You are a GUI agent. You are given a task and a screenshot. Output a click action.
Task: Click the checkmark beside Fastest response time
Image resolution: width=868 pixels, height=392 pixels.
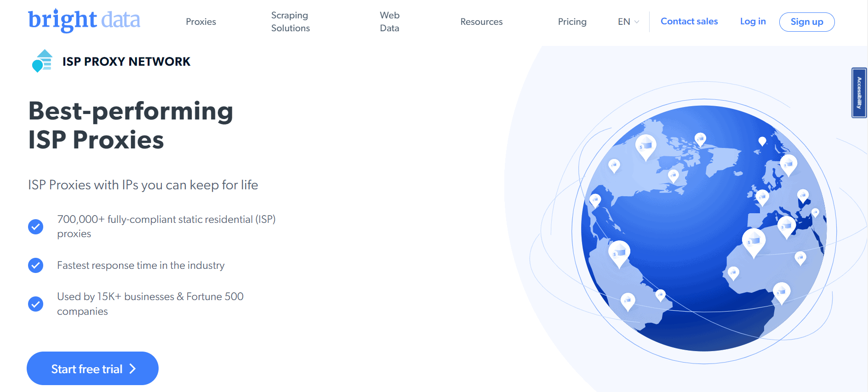click(x=35, y=265)
